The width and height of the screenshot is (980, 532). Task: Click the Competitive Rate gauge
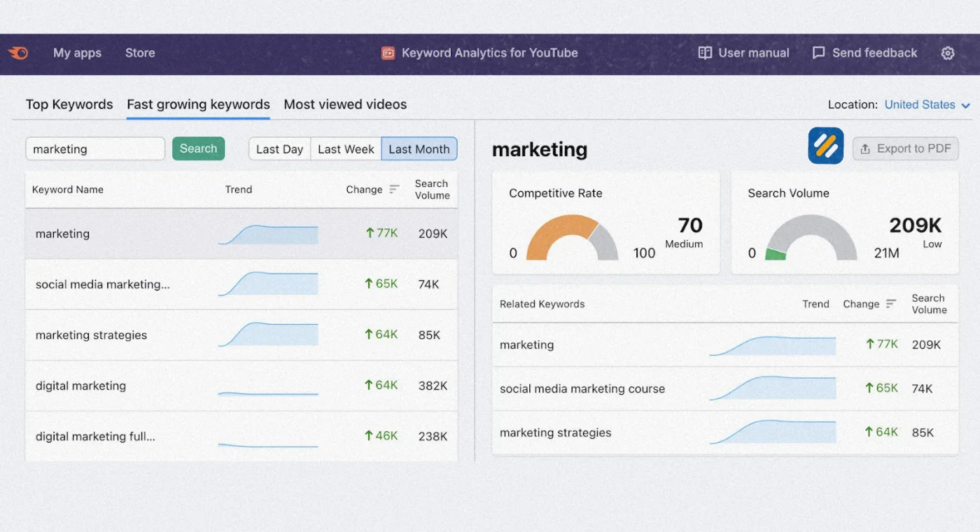coord(572,238)
